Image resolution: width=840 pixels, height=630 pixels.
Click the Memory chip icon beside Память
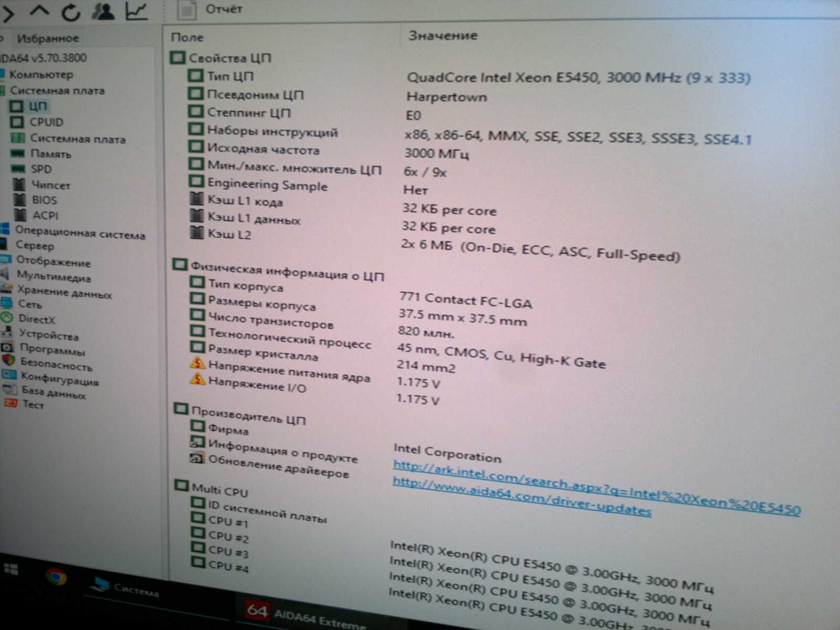click(x=17, y=153)
